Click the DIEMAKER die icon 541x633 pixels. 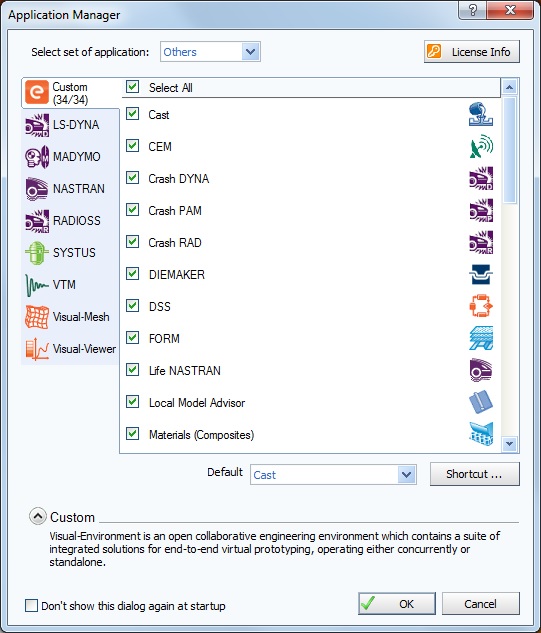[x=481, y=275]
